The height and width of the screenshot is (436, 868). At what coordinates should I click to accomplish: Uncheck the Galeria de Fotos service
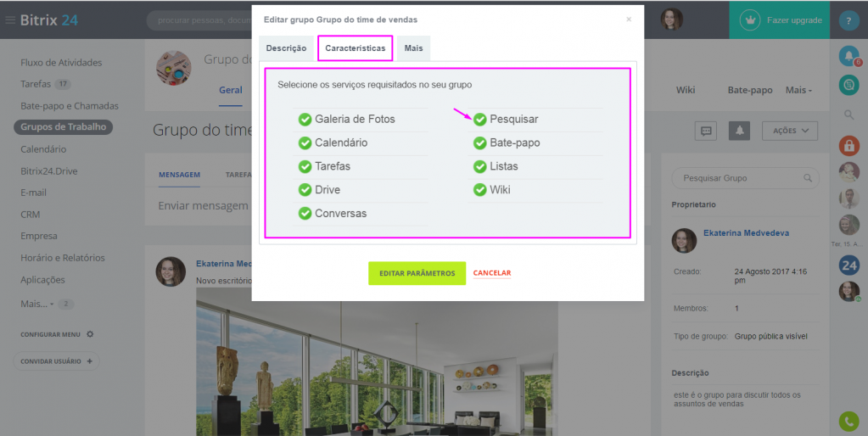tap(305, 120)
